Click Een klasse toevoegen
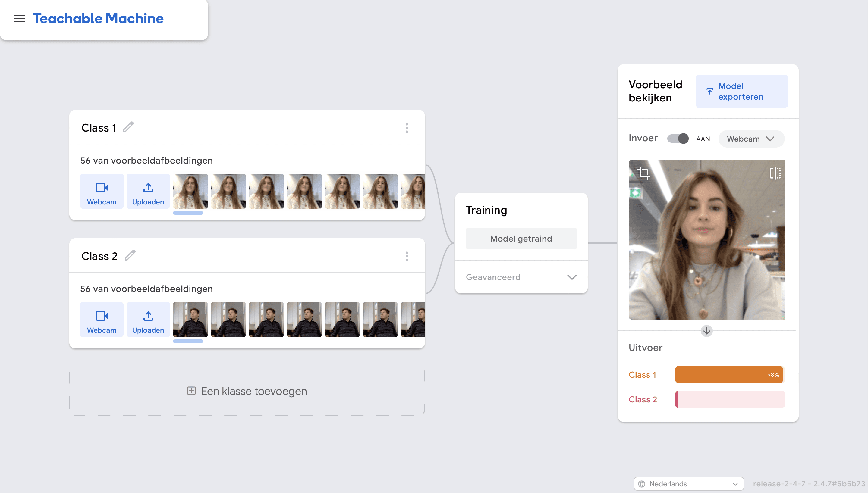The height and width of the screenshot is (493, 868). [x=247, y=391]
